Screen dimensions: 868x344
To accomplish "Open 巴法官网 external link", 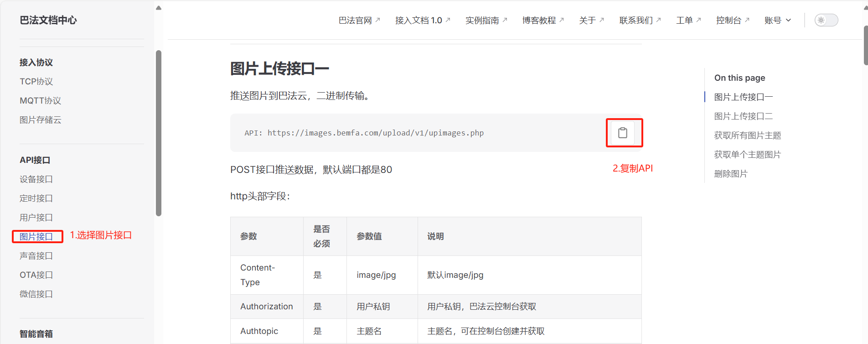I will [359, 20].
